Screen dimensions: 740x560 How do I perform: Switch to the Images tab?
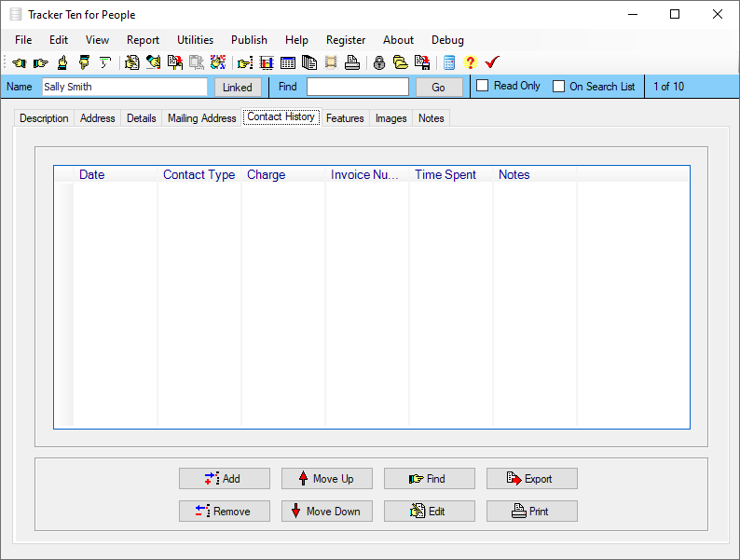(x=391, y=118)
